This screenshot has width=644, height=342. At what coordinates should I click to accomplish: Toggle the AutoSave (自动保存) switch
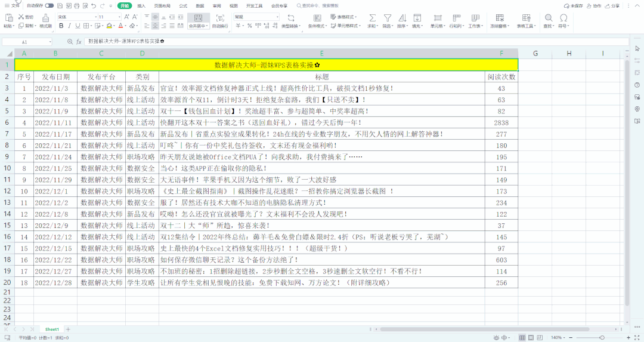(x=49, y=6)
